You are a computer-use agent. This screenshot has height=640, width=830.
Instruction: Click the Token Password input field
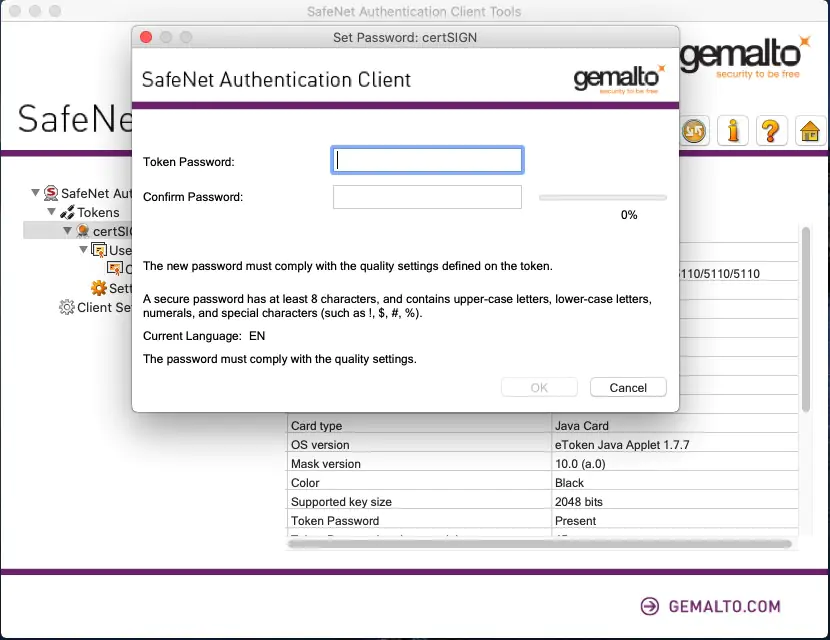[x=427, y=160]
